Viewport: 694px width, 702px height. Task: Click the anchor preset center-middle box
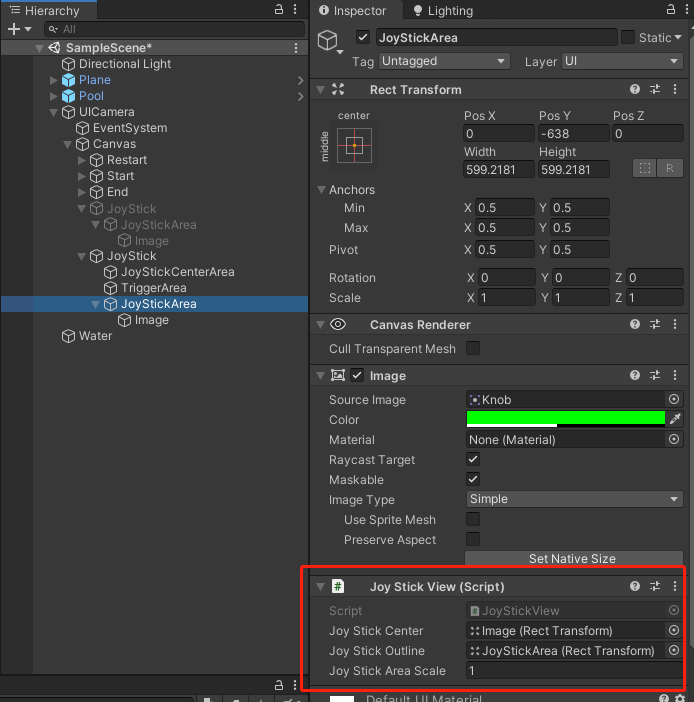click(x=353, y=146)
